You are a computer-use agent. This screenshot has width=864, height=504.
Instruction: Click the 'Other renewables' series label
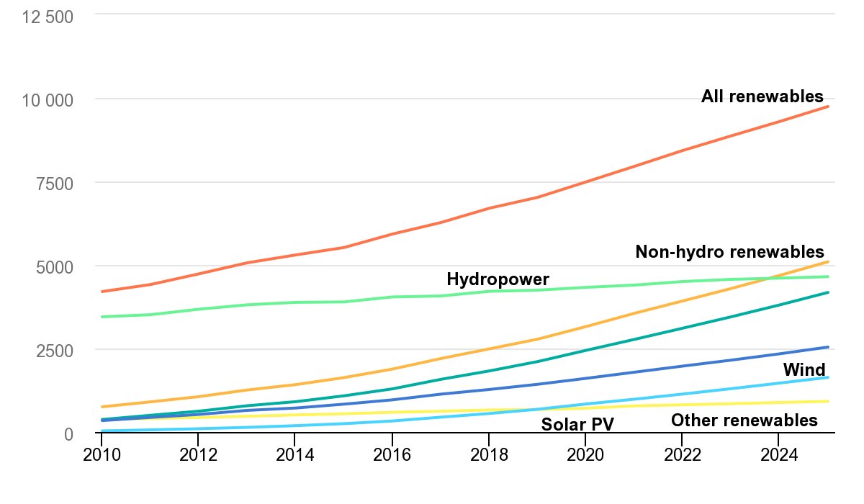pyautogui.click(x=744, y=420)
